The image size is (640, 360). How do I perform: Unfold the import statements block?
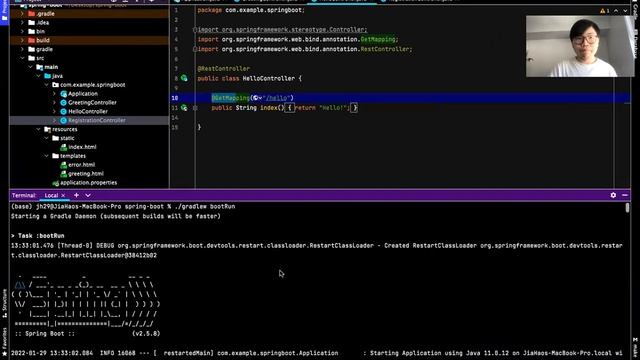tap(195, 29)
